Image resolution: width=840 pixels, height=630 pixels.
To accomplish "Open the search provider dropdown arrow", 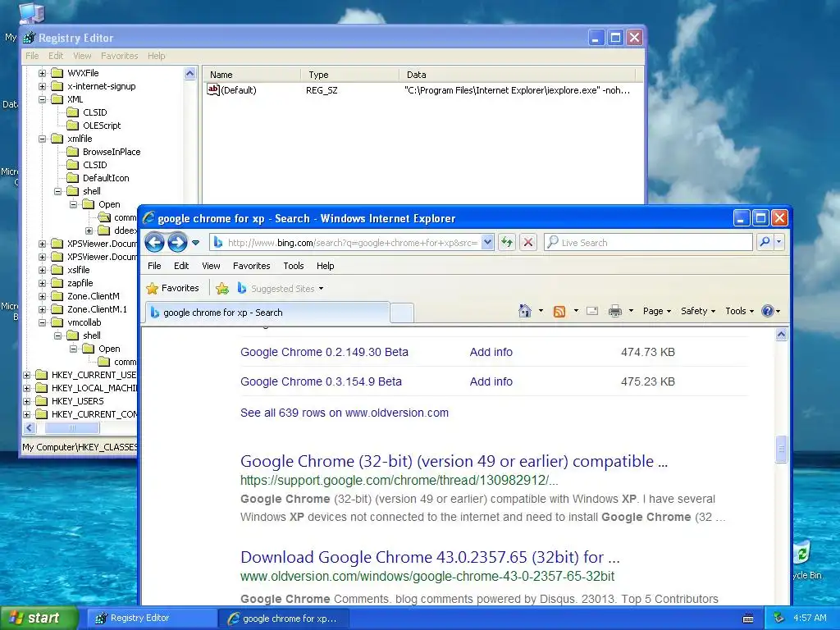I will 779,242.
